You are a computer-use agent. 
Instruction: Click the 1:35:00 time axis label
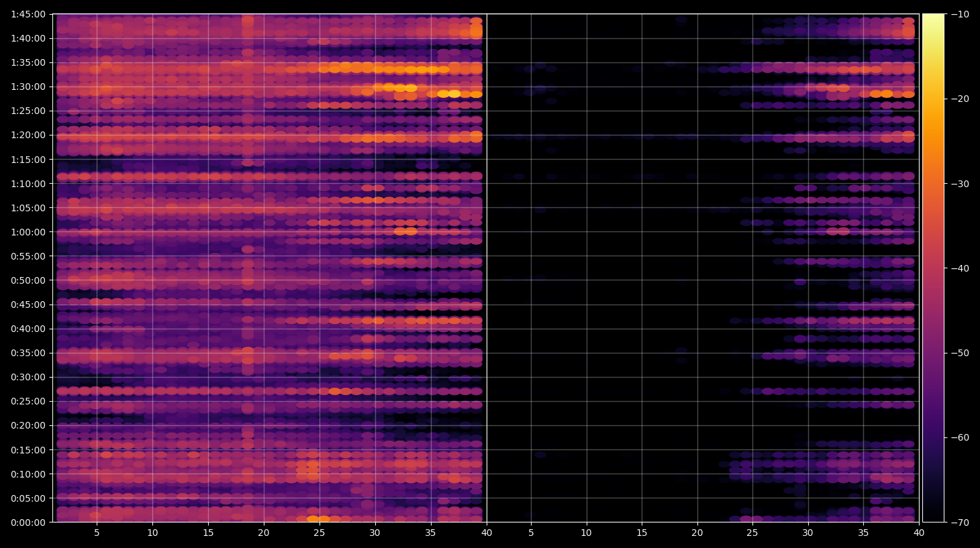tap(28, 62)
